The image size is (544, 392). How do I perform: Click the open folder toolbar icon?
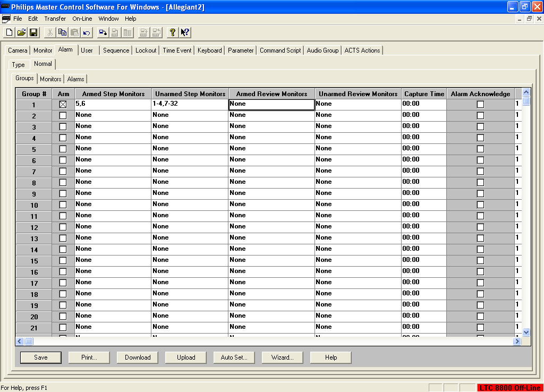pos(21,32)
